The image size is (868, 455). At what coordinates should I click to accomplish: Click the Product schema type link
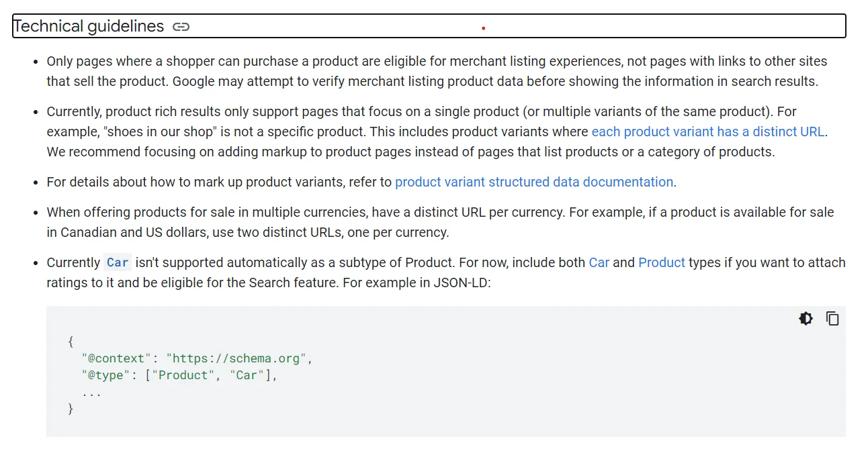click(662, 262)
